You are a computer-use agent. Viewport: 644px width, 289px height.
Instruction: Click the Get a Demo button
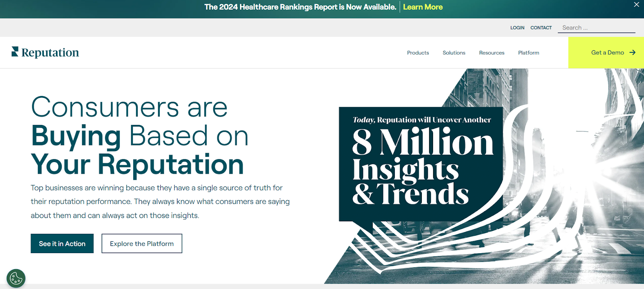606,52
